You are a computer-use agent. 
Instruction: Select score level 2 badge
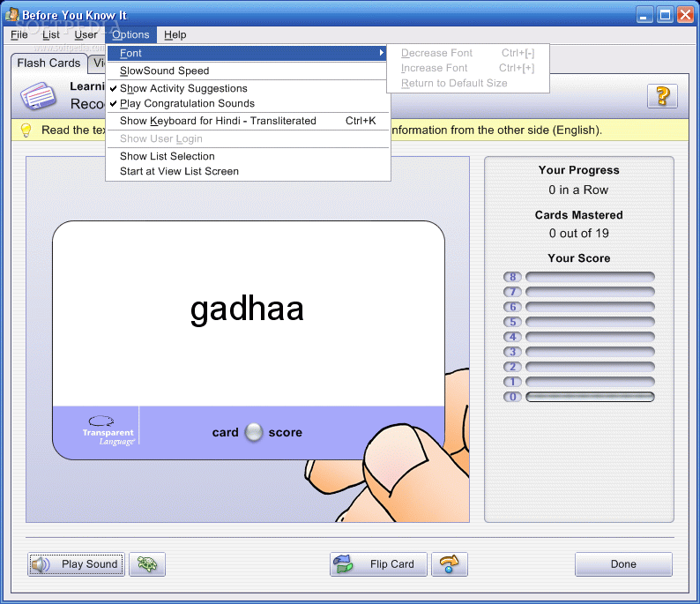(x=512, y=367)
